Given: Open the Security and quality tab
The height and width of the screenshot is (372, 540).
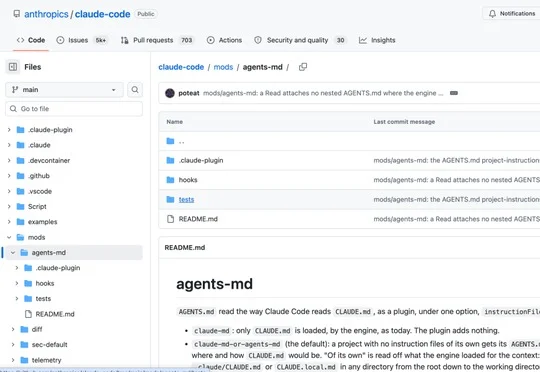Looking at the screenshot, I should pos(300,40).
